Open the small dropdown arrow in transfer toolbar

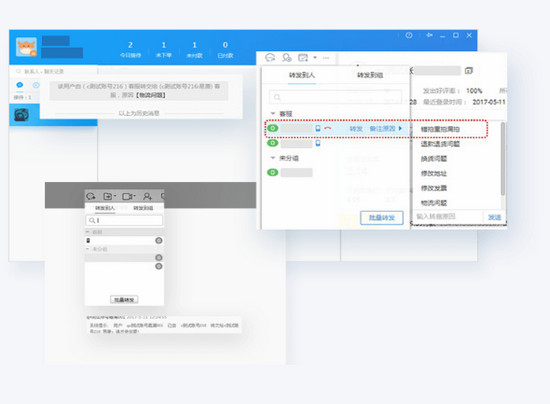(x=315, y=58)
